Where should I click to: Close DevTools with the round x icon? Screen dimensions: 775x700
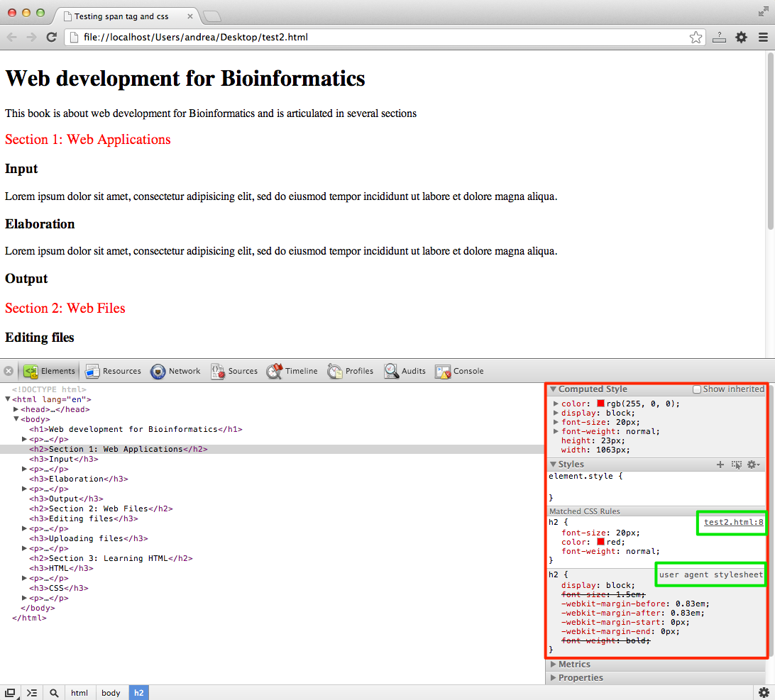pos(9,371)
